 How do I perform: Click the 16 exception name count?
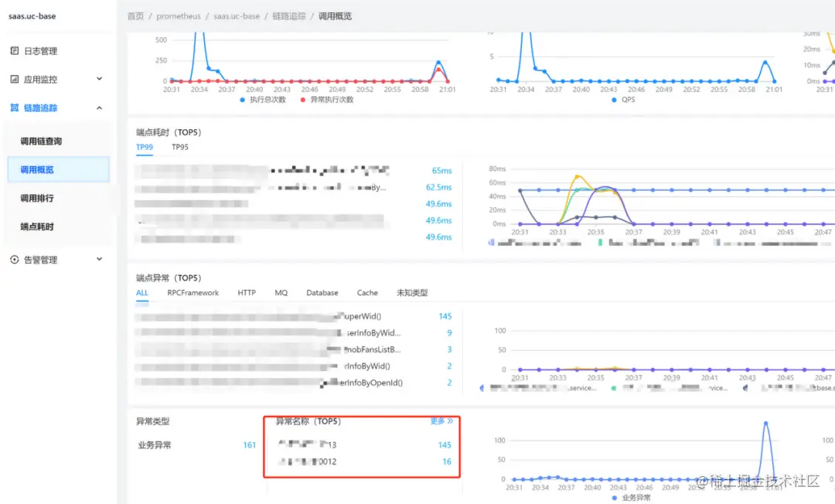tap(447, 461)
